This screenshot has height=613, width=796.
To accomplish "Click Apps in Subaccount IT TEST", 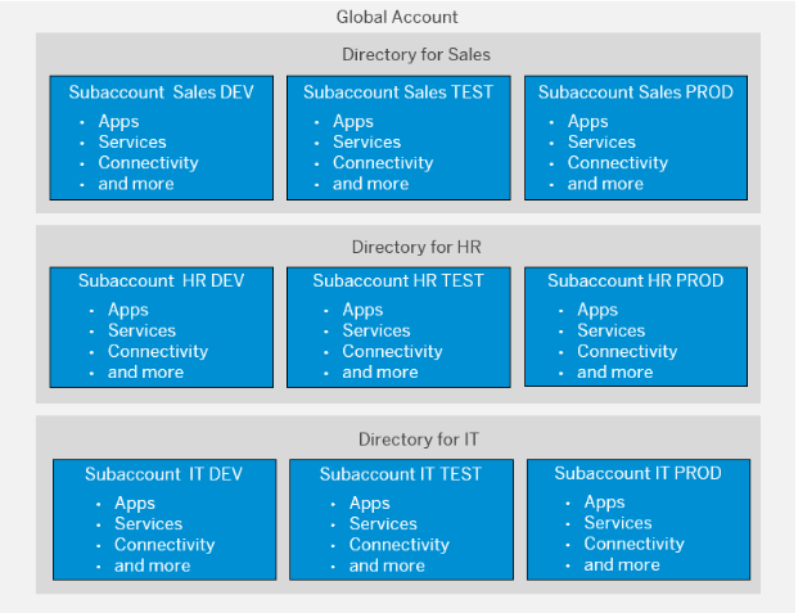I will tap(369, 503).
